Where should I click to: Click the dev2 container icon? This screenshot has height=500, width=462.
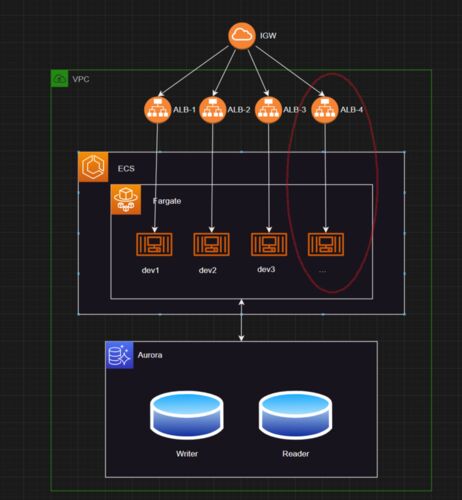[211, 244]
